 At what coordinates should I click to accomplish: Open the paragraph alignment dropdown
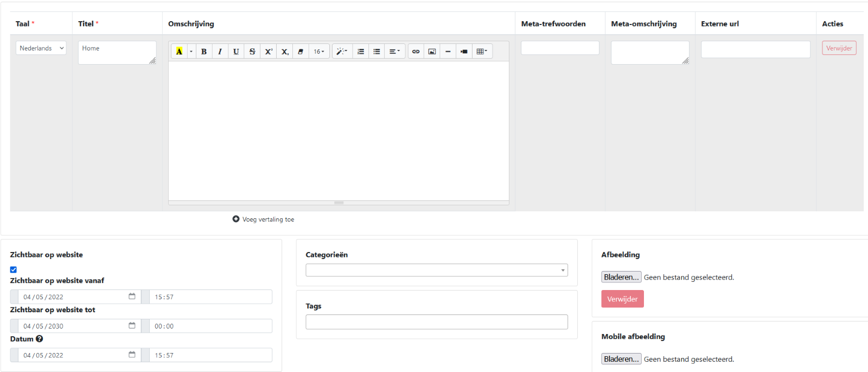pyautogui.click(x=395, y=52)
